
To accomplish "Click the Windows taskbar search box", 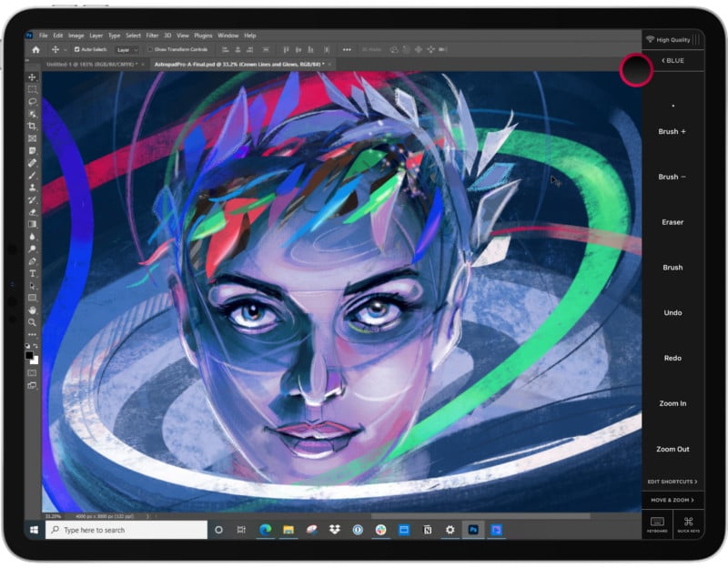I will pos(126,529).
